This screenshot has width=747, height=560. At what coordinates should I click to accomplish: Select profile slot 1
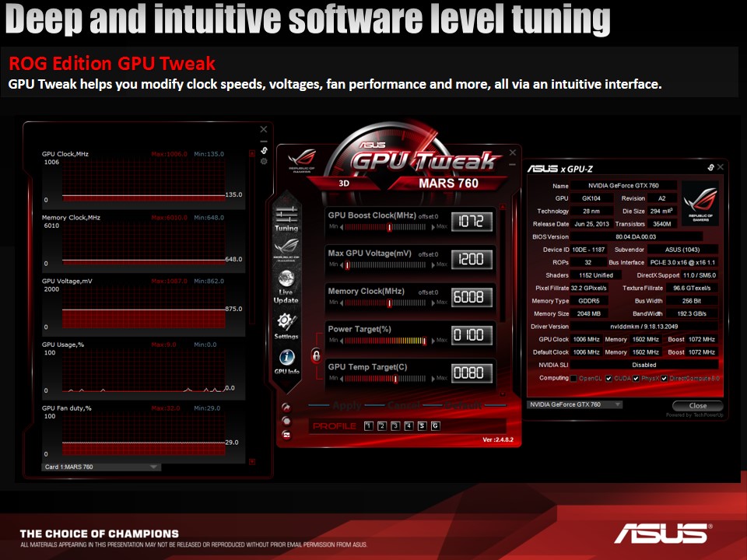point(368,426)
